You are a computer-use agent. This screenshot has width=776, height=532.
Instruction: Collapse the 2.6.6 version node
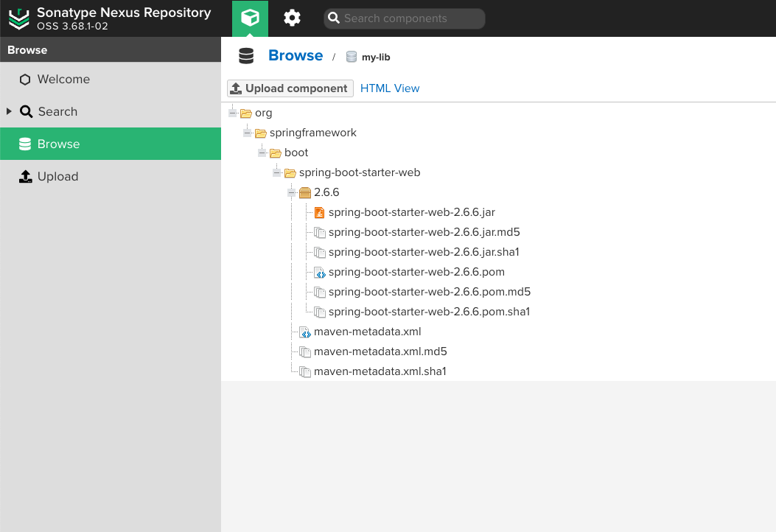click(x=292, y=192)
